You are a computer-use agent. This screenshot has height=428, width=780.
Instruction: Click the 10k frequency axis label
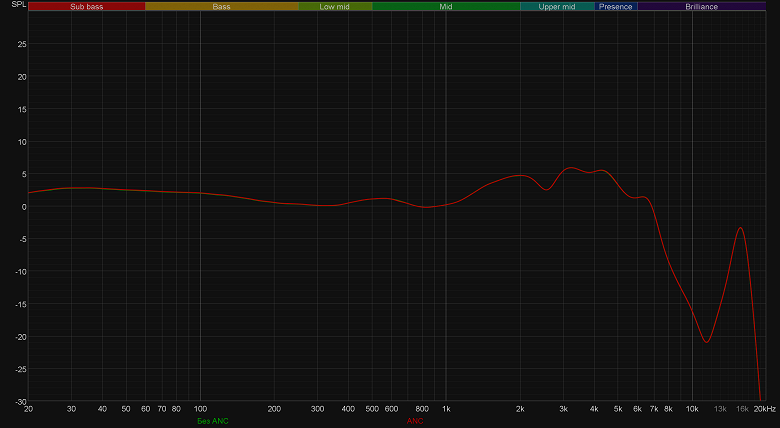pos(692,409)
